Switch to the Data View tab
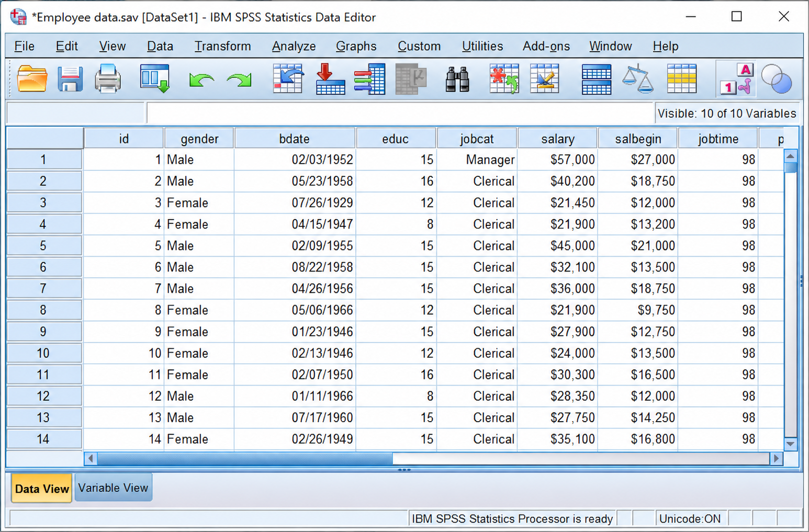This screenshot has height=532, width=809. (42, 489)
